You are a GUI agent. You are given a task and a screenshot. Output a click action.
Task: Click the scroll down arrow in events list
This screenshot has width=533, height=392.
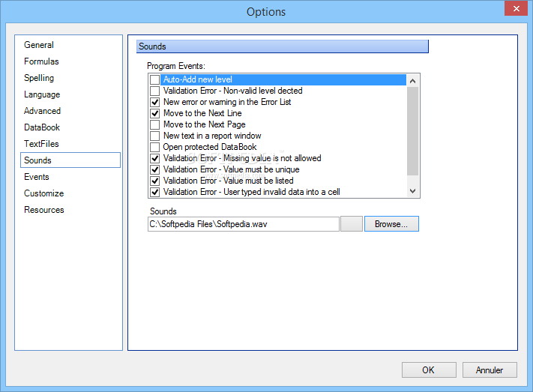click(x=412, y=191)
